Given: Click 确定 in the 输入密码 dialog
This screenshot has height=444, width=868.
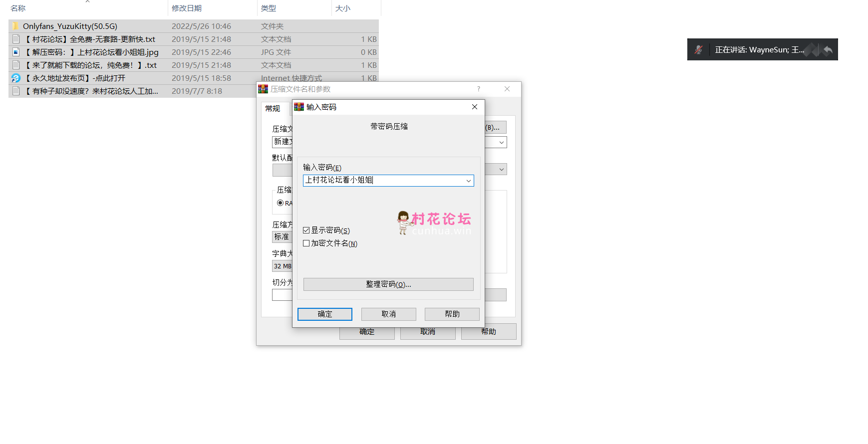Looking at the screenshot, I should (x=325, y=314).
